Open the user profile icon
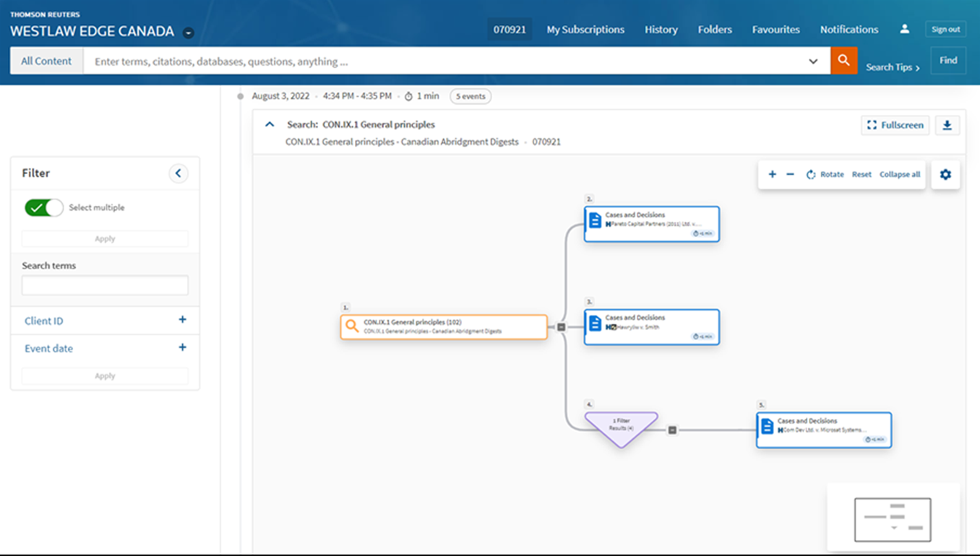The image size is (980, 556). click(x=904, y=30)
